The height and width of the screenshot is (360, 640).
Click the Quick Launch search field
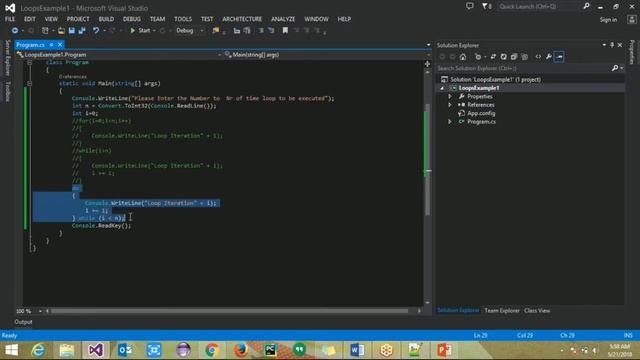(539, 6)
